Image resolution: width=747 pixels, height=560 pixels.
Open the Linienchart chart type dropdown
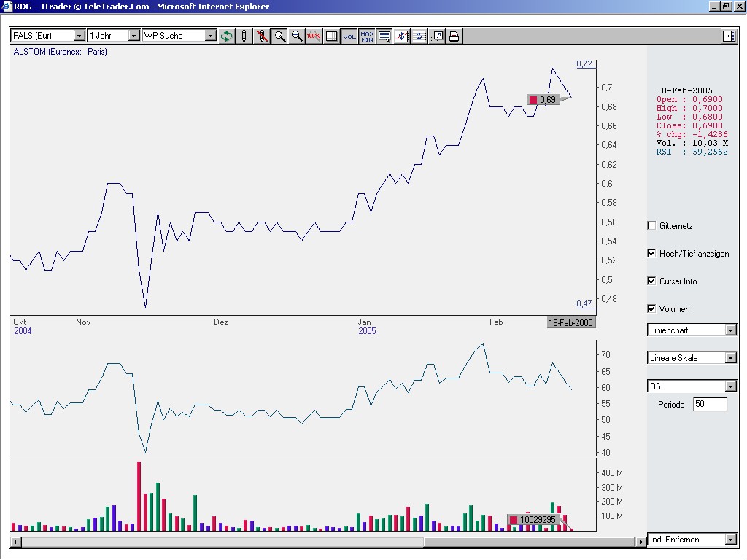click(x=731, y=330)
